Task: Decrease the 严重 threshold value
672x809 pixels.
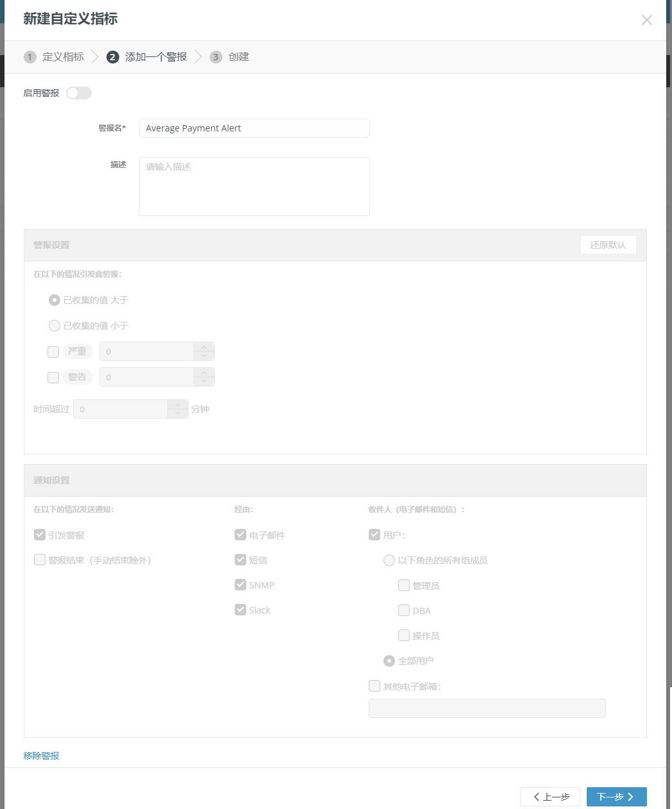Action: (x=204, y=356)
